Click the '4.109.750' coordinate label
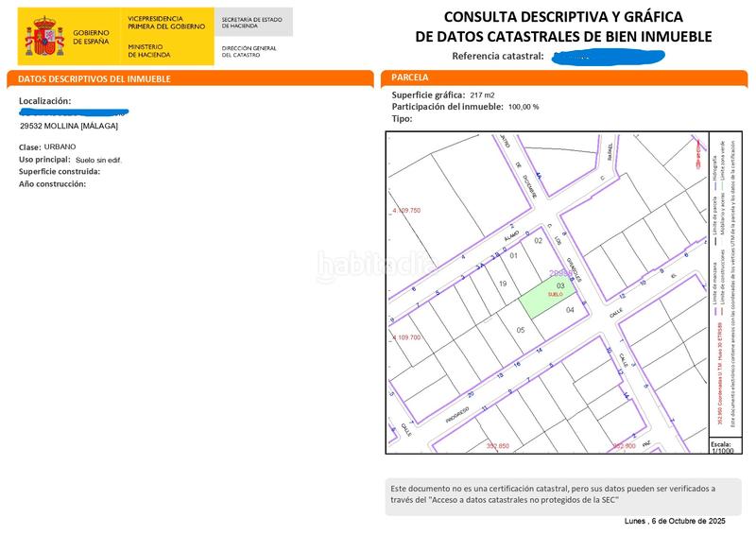 click(x=406, y=211)
